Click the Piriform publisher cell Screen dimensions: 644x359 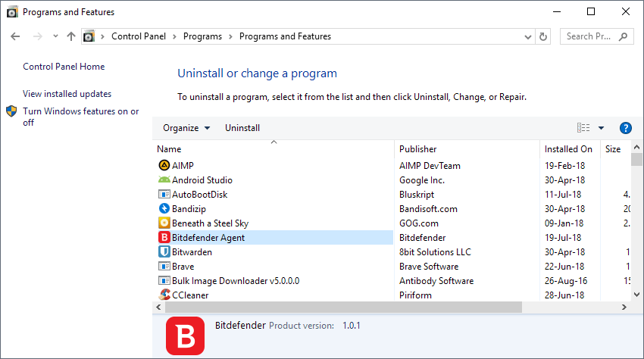tap(415, 295)
